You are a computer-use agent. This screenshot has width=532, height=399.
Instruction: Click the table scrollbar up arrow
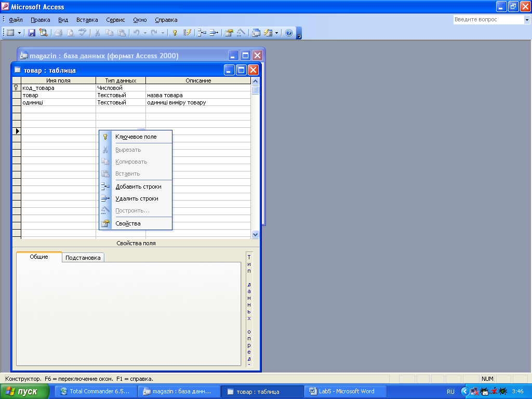255,81
